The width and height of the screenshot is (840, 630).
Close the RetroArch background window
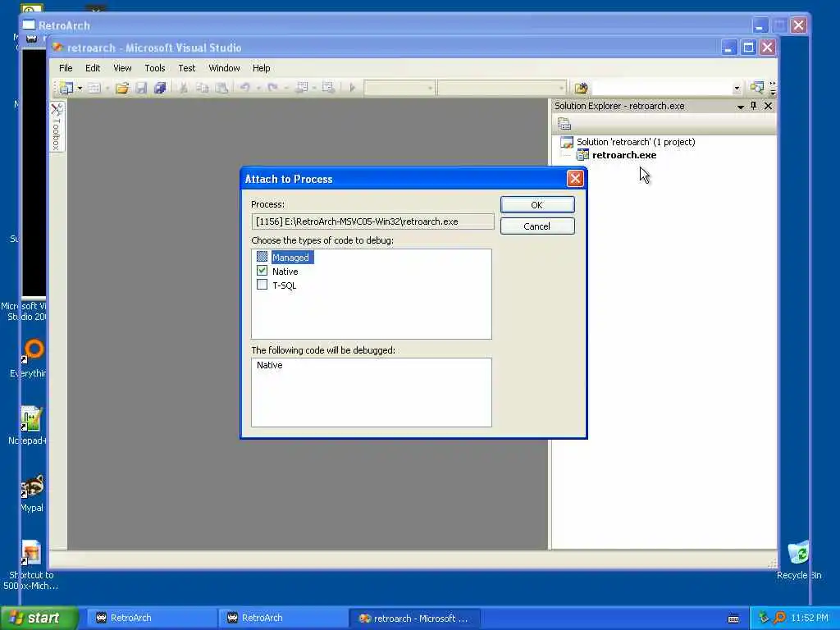(798, 25)
